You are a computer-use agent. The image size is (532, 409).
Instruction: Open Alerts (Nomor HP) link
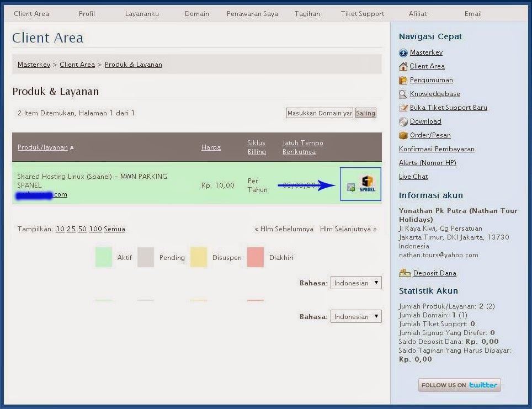tap(428, 163)
